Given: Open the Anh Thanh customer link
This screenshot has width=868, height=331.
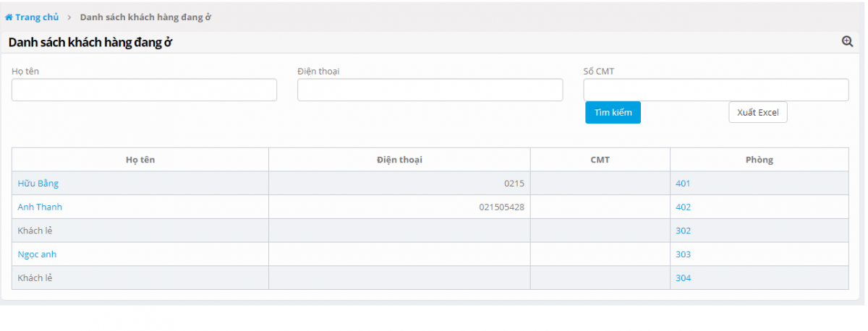Looking at the screenshot, I should [40, 207].
